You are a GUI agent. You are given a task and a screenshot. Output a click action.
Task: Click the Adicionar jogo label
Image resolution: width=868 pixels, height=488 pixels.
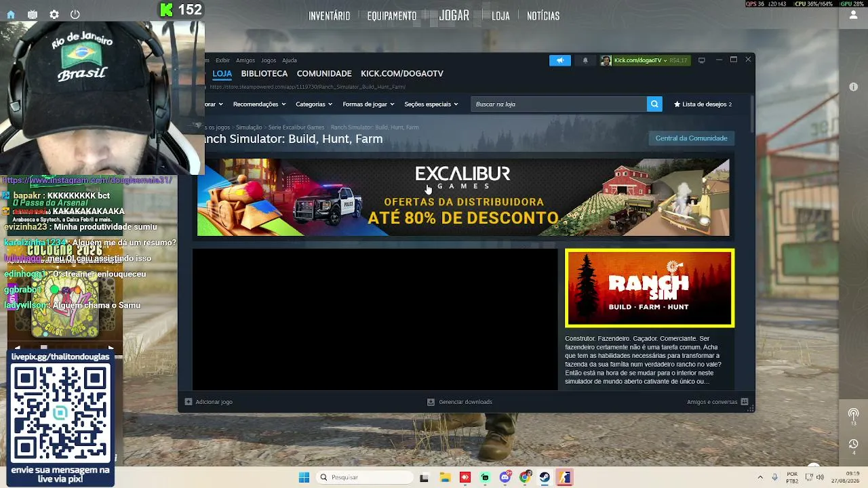pos(214,402)
